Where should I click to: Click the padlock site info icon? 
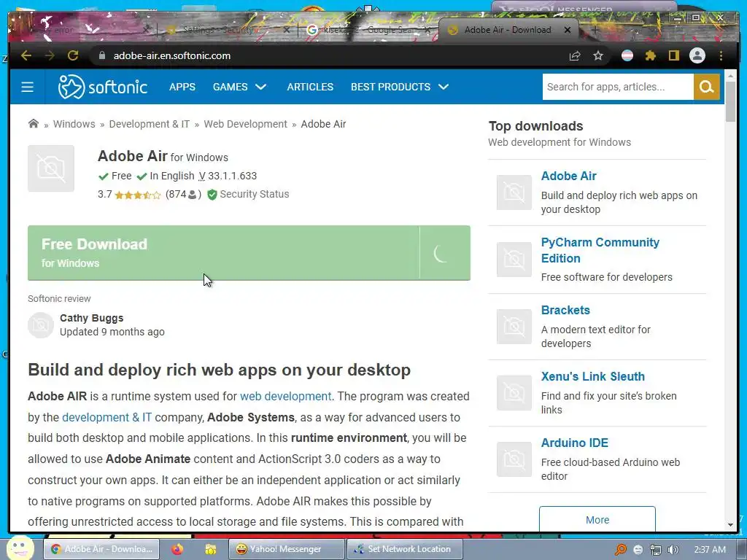[101, 55]
